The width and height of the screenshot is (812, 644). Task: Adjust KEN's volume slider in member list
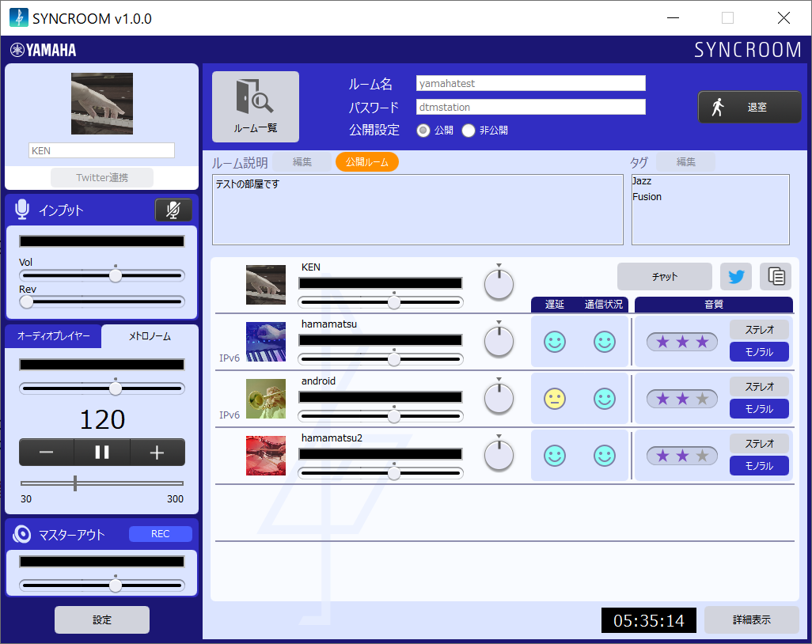coord(381,302)
